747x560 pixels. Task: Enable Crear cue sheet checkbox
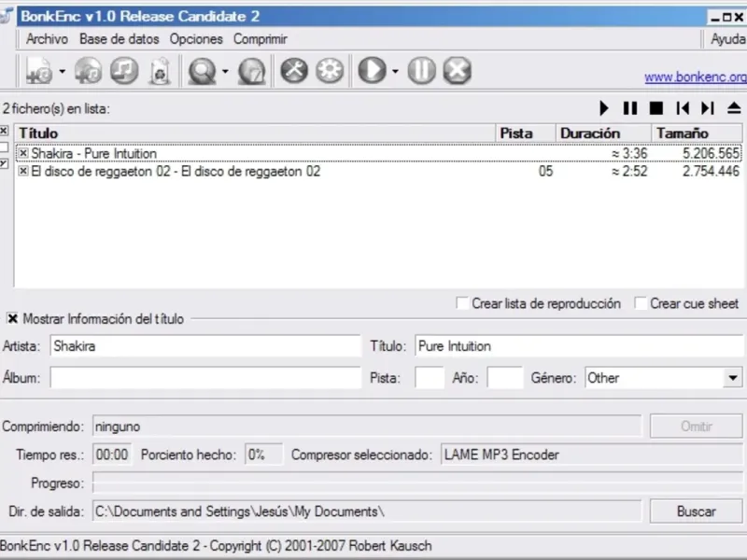641,302
